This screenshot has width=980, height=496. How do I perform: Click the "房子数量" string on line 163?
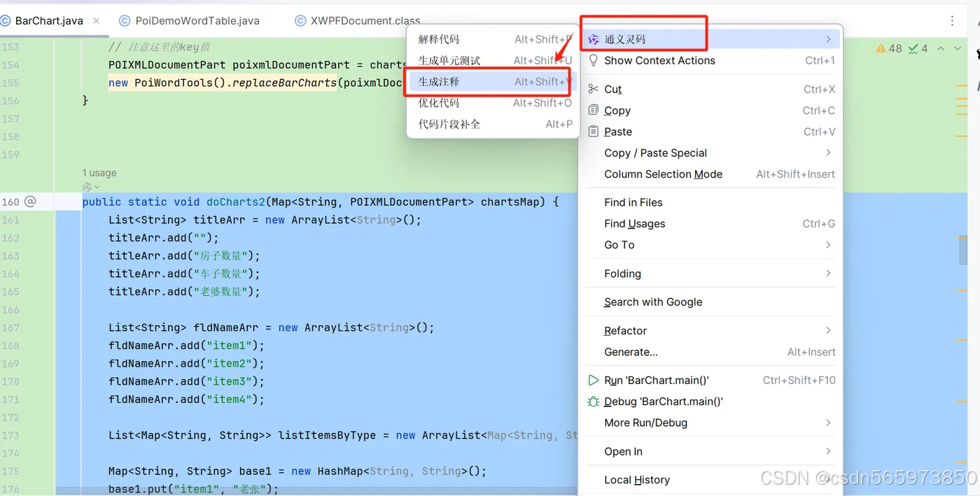point(220,255)
